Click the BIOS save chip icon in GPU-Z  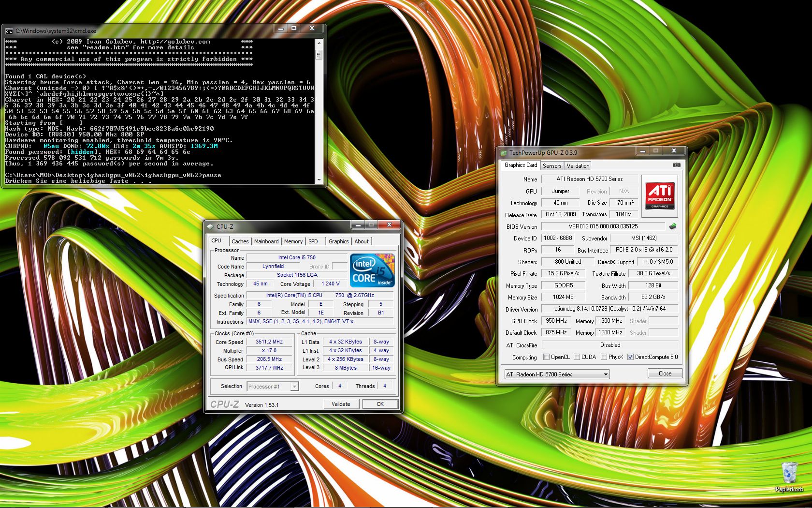tap(672, 226)
